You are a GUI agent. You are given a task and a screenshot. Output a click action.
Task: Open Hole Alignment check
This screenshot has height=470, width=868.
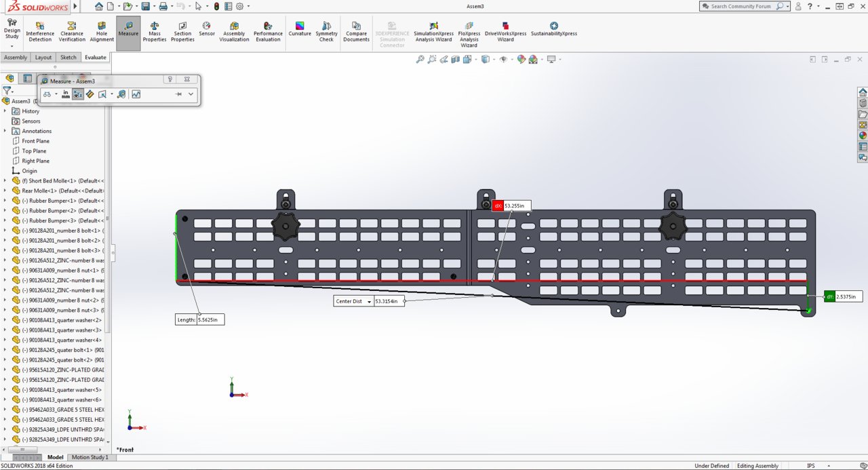click(x=102, y=32)
